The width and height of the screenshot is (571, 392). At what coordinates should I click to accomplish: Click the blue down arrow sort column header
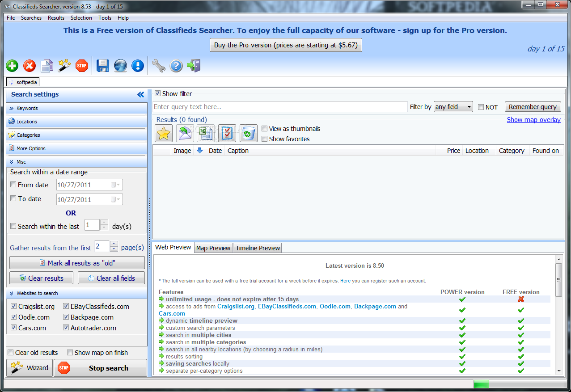[x=200, y=151]
